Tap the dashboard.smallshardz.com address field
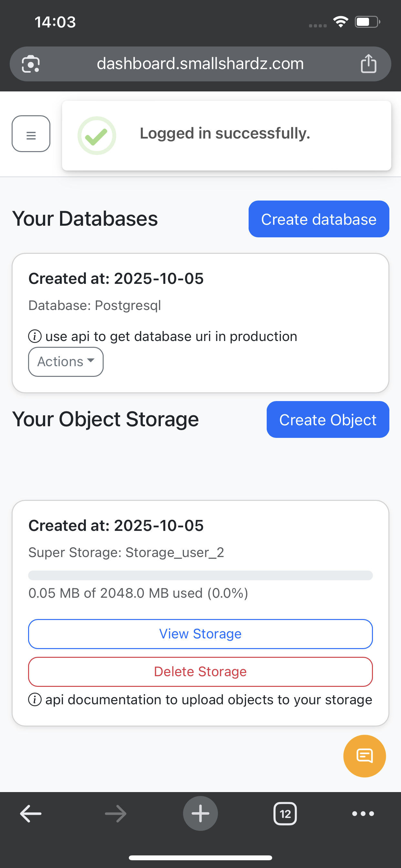This screenshot has width=401, height=868. [x=200, y=64]
